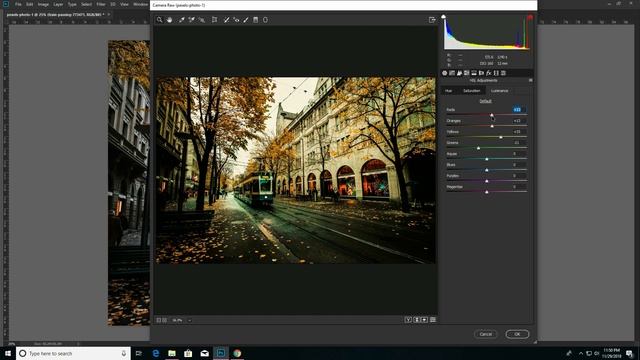This screenshot has width=640, height=360.
Task: Click the Yellows slider handle
Action: [x=501, y=137]
